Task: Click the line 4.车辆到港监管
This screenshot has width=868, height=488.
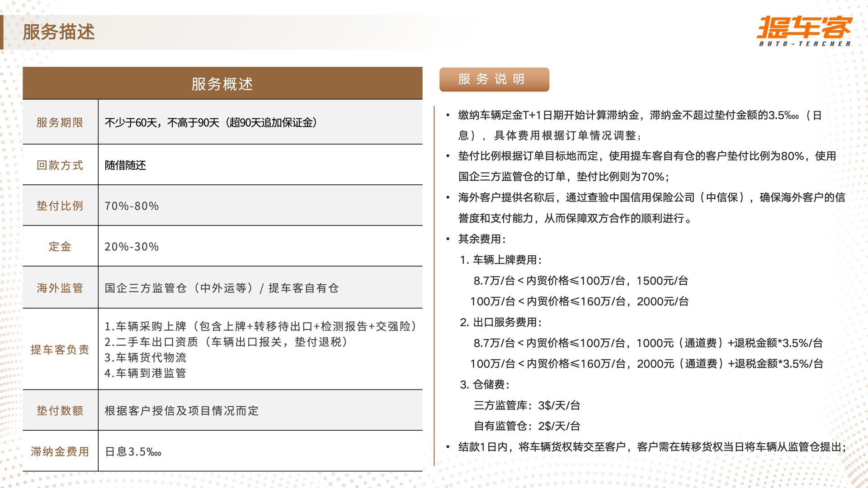Action: pos(145,373)
